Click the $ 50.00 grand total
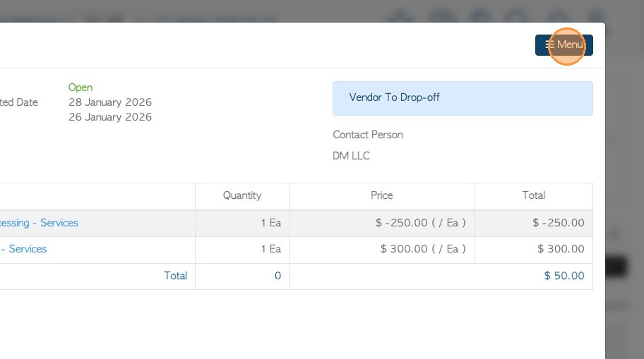 563,276
